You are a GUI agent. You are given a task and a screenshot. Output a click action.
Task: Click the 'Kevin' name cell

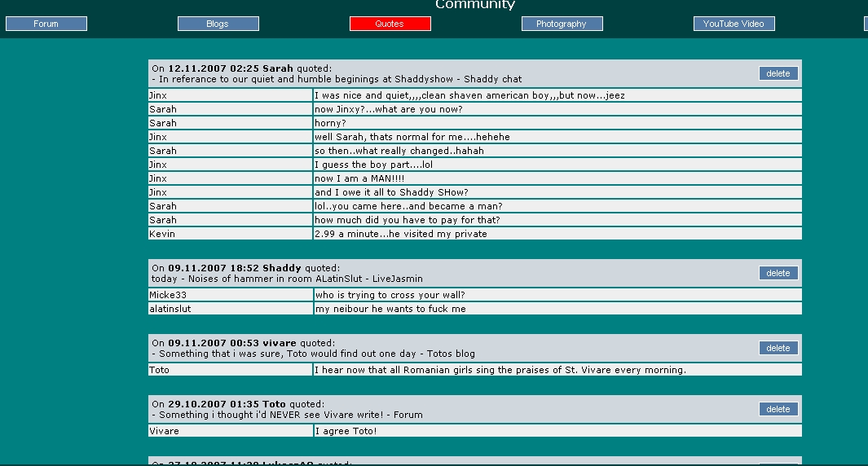(231, 234)
